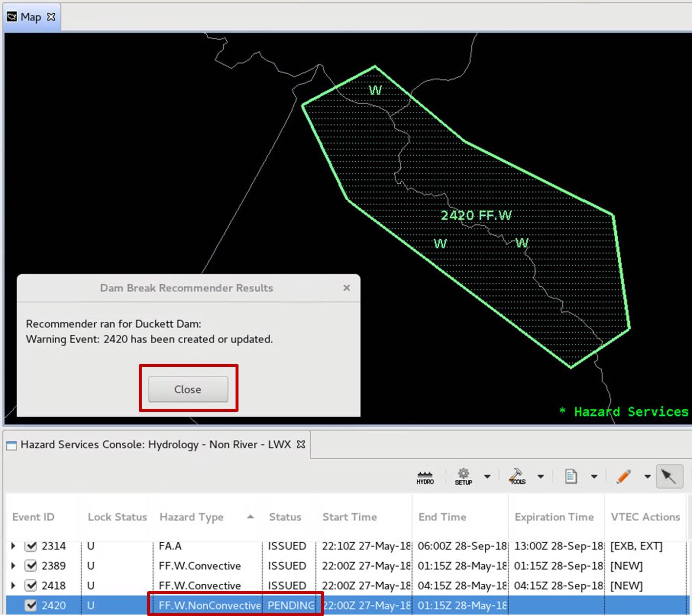This screenshot has width=692, height=616.
Task: Open the dropdown beside document icon
Action: tap(594, 476)
